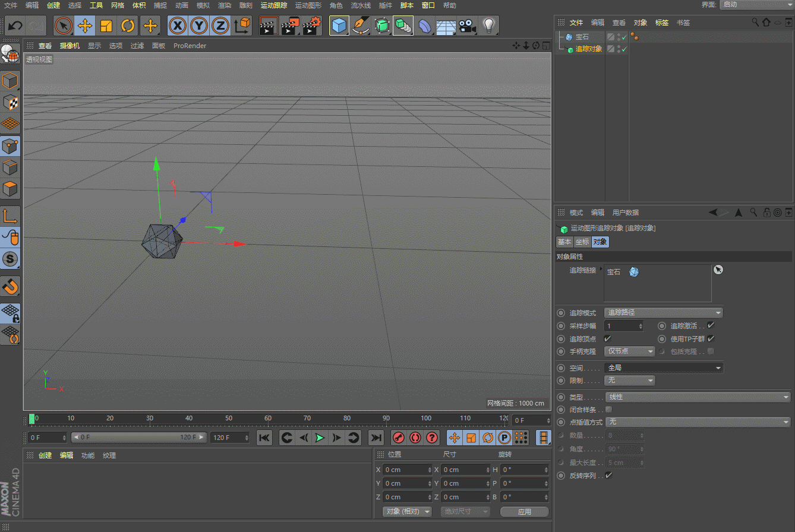Open the 追踪模式 dropdown
The image size is (795, 532).
pos(663,313)
